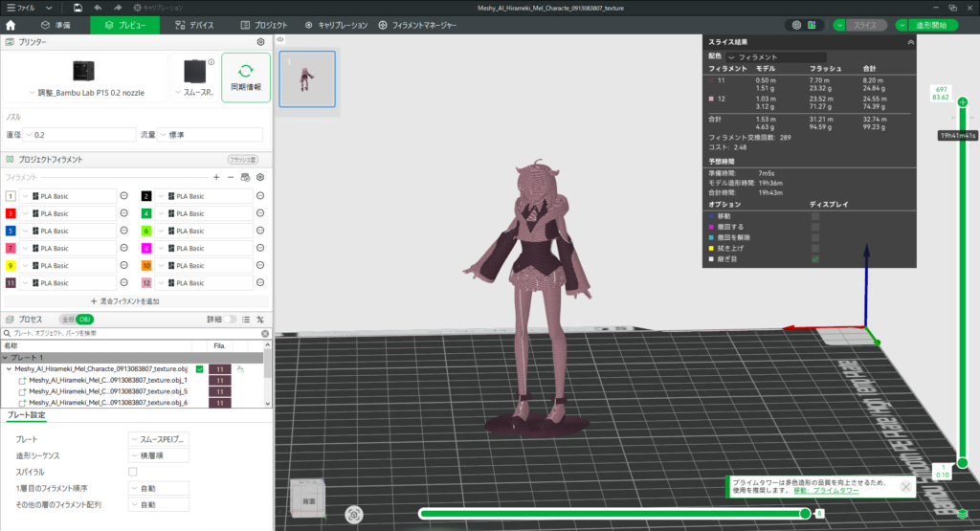Click フラッシュ量 button
The image size is (980, 531).
[x=242, y=160]
